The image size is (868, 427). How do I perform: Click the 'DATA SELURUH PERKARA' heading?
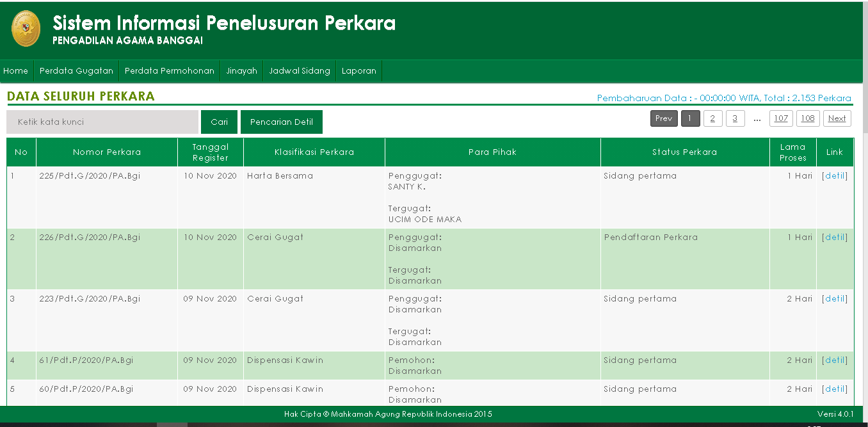tap(81, 97)
